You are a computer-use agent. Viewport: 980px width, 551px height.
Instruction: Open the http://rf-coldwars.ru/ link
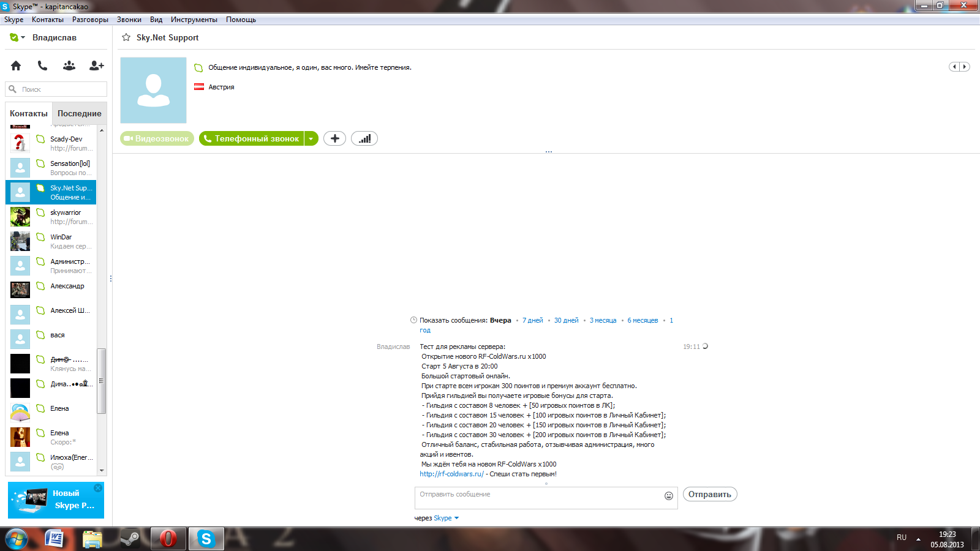pos(451,474)
